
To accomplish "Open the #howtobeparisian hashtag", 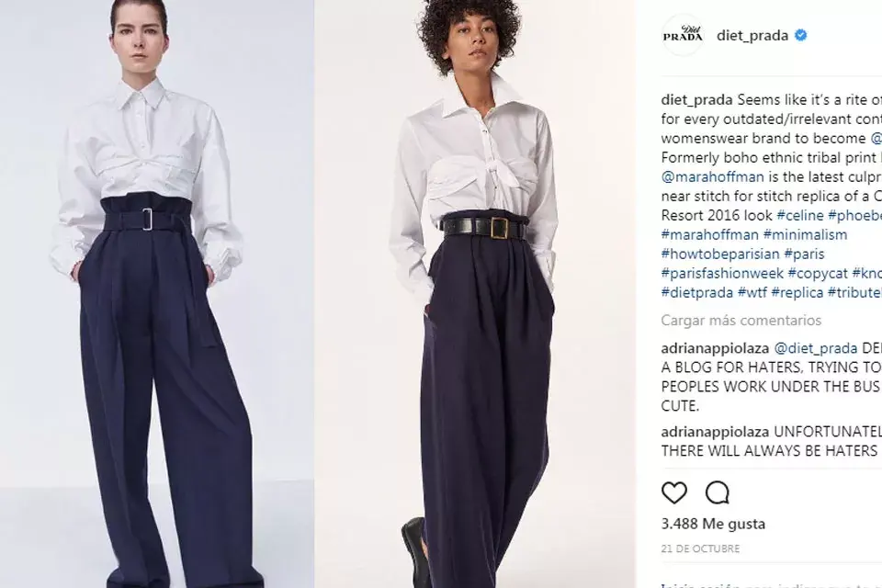I will point(720,254).
